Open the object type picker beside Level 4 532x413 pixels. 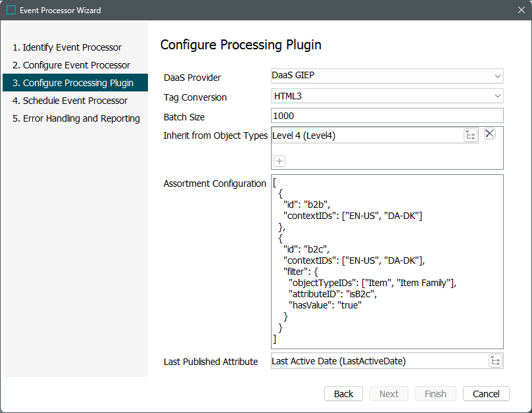point(470,135)
